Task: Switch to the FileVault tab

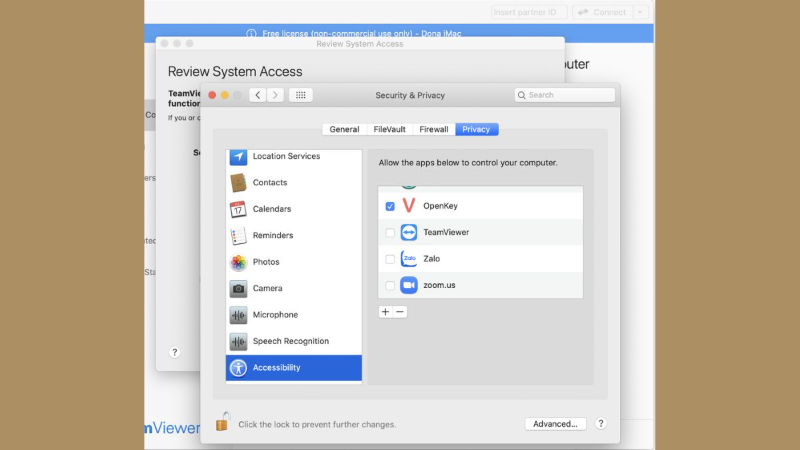Action: [x=389, y=129]
